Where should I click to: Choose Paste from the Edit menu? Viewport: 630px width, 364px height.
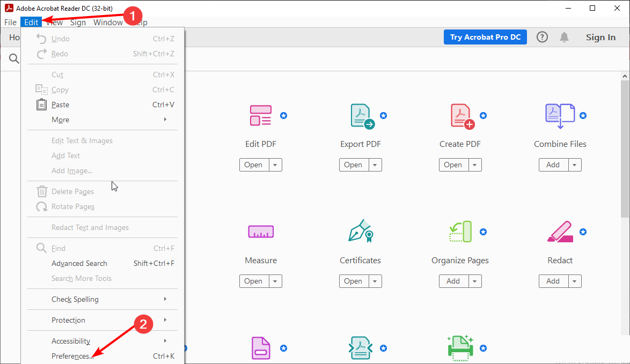(x=102, y=105)
